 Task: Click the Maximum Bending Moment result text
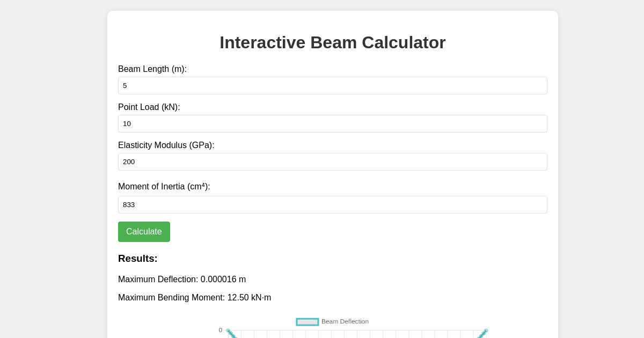[194, 297]
